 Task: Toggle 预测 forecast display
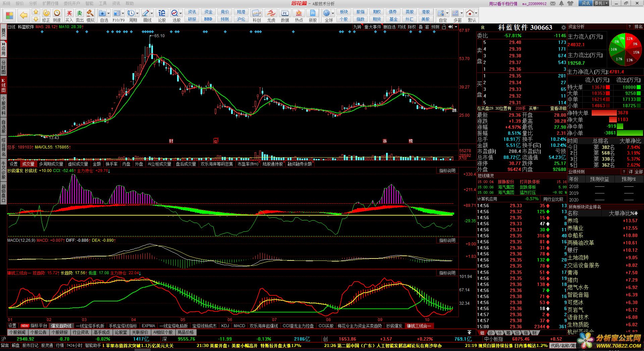pos(435,27)
